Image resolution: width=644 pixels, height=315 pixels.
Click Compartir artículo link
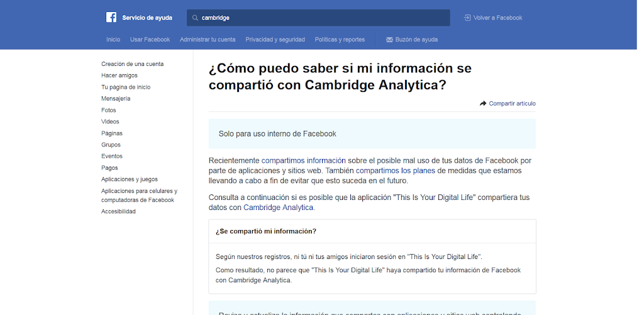pos(512,104)
